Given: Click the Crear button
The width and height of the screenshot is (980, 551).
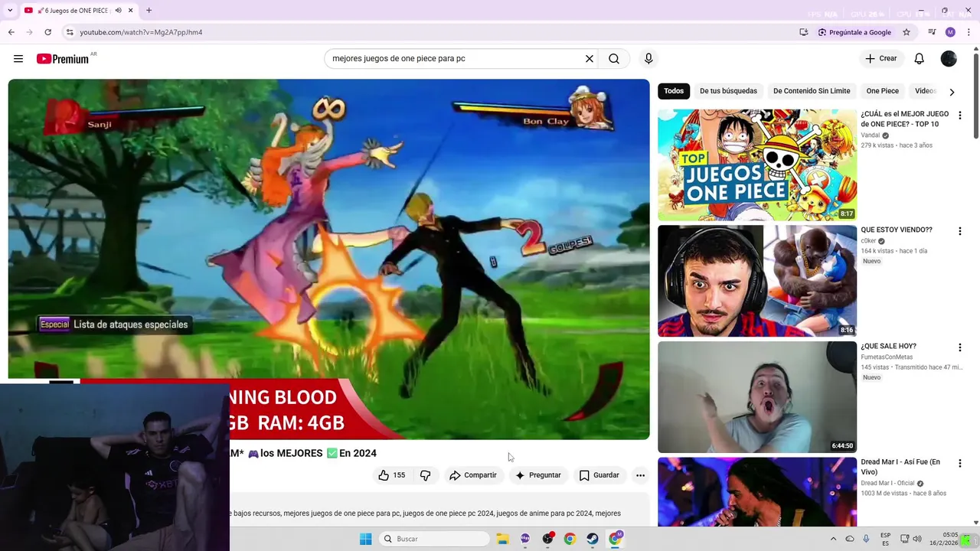Looking at the screenshot, I should click(880, 59).
